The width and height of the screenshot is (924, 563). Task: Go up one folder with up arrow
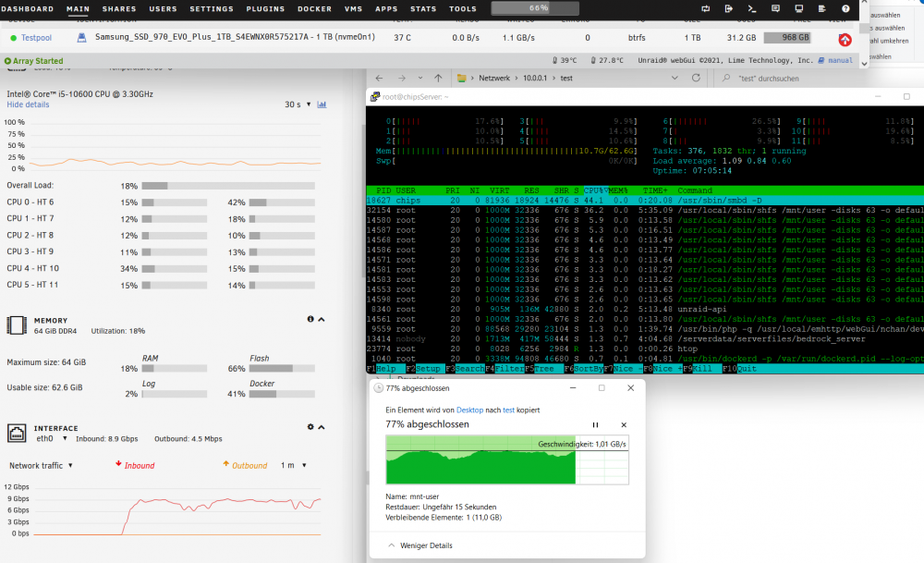point(438,78)
